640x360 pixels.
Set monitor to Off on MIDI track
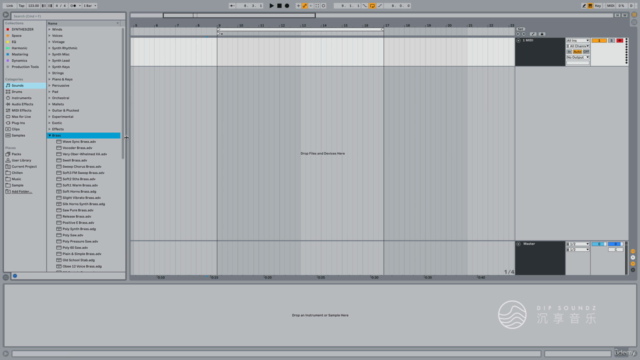click(x=586, y=52)
